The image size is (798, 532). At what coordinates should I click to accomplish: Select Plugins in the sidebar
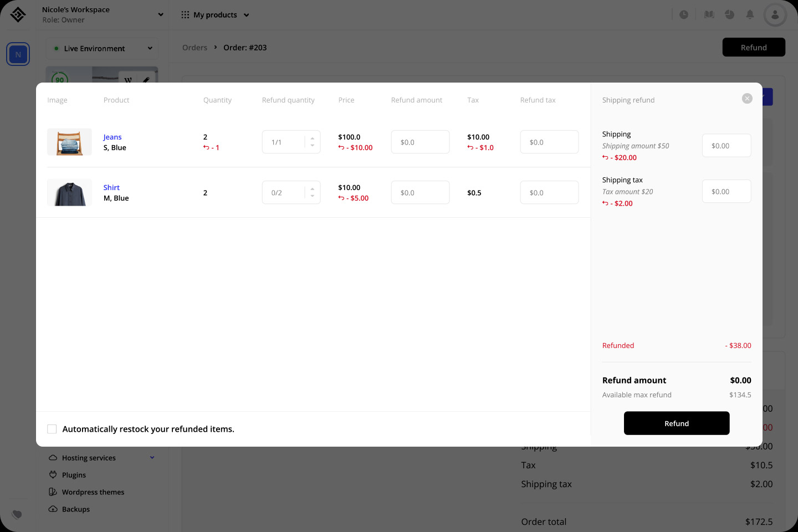coord(73,475)
